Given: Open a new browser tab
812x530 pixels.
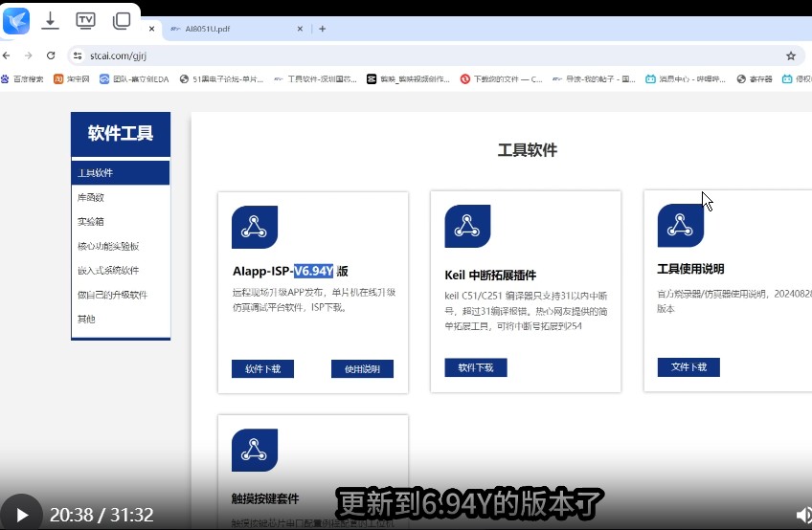Looking at the screenshot, I should 322,29.
